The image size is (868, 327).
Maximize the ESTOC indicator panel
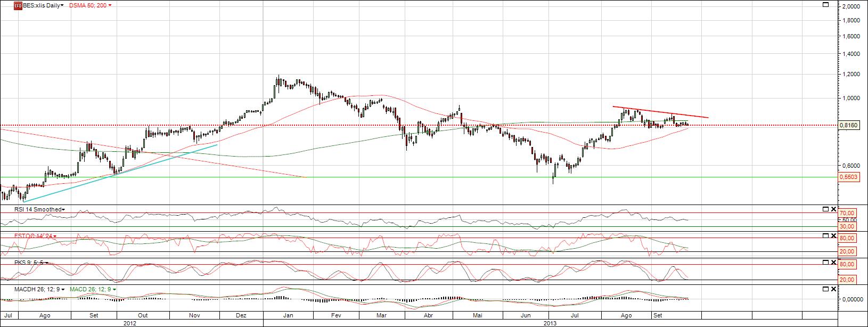(825, 235)
